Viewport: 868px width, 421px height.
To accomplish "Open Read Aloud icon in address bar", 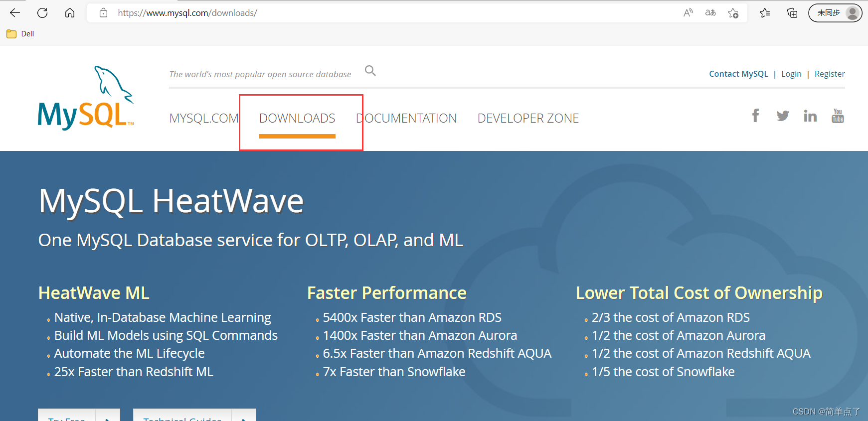I will click(688, 13).
